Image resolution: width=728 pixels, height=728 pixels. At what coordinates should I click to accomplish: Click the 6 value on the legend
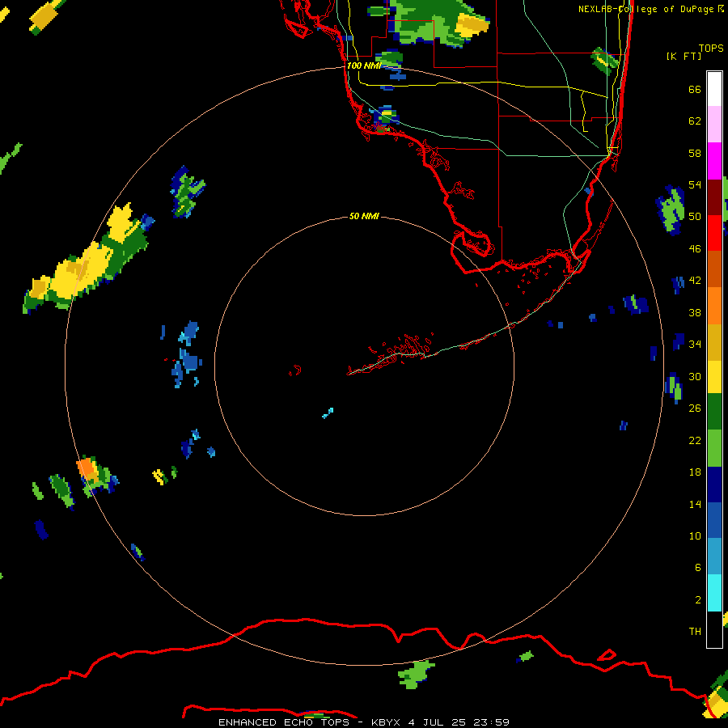click(x=698, y=568)
